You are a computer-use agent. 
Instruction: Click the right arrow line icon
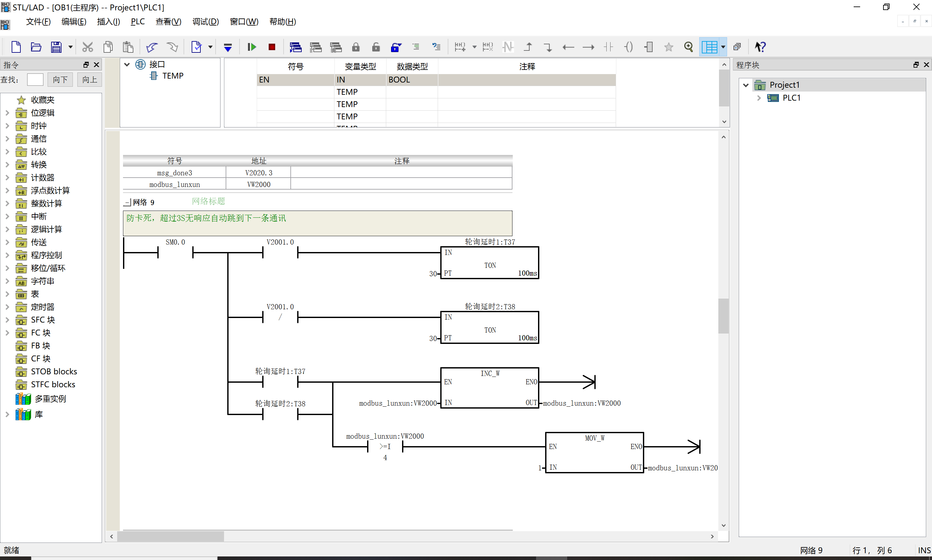click(589, 47)
